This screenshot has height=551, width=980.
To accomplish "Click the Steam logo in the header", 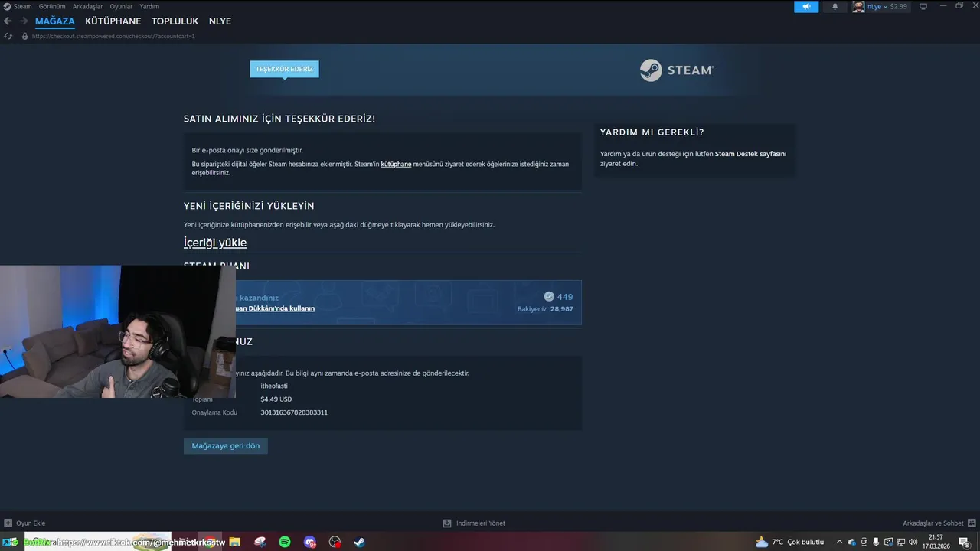I will coord(677,70).
